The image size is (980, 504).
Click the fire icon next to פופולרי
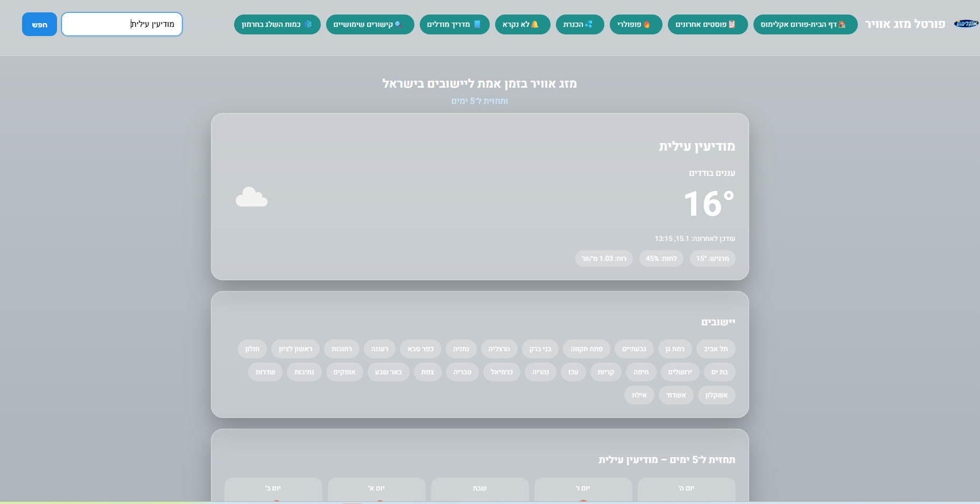pyautogui.click(x=647, y=24)
